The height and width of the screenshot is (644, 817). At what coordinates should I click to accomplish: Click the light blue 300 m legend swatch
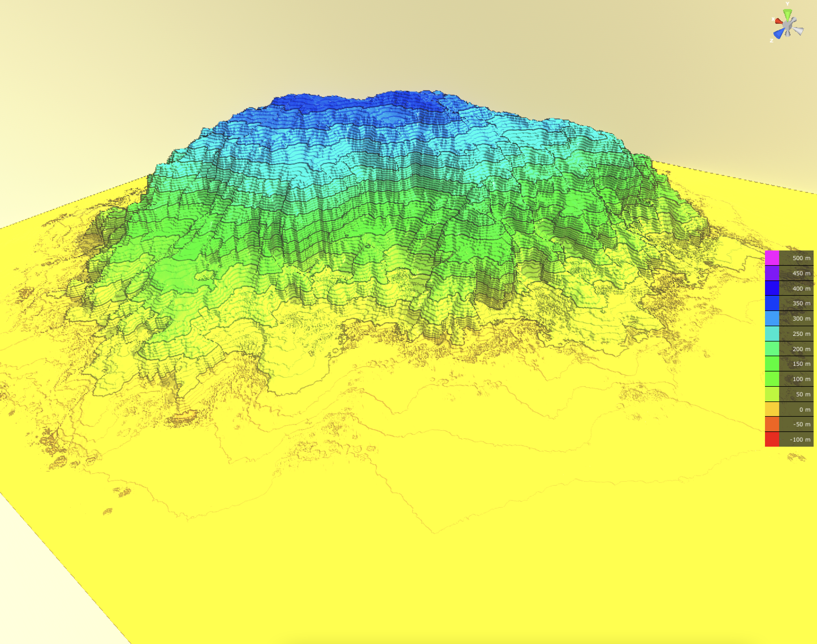click(x=772, y=318)
